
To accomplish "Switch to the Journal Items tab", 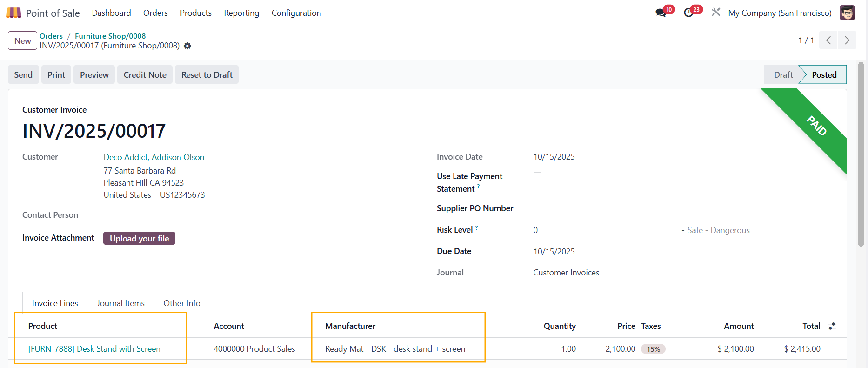I will pos(120,303).
